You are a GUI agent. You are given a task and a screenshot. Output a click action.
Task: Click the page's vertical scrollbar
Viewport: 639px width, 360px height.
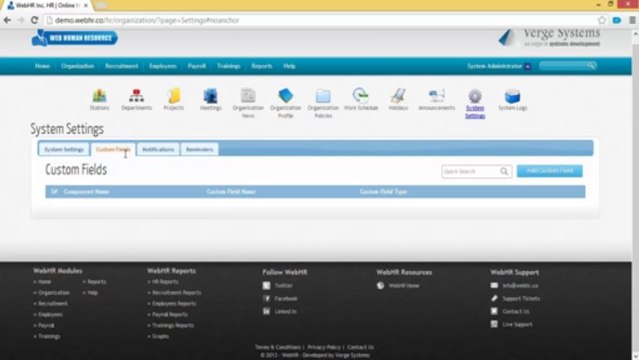click(x=635, y=196)
